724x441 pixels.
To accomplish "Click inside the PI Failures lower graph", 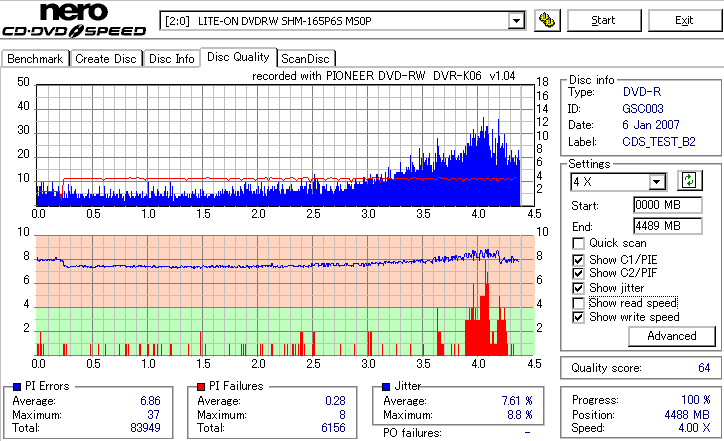I will (285, 296).
